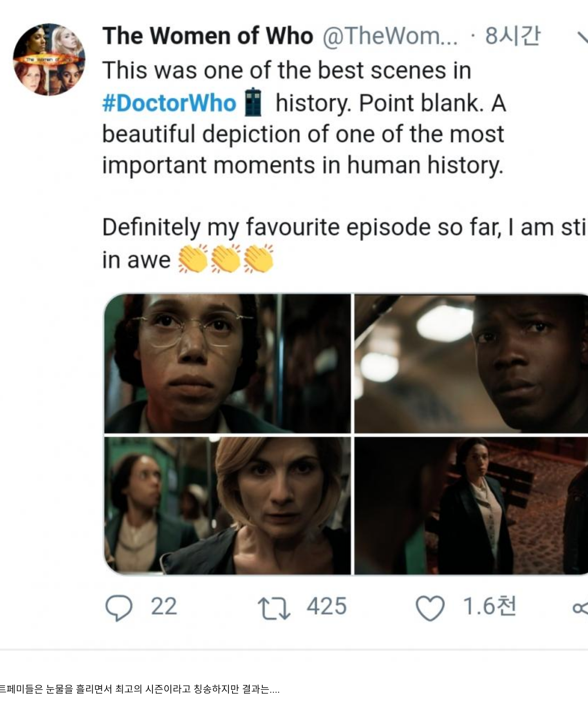Click the reply count 22

pyautogui.click(x=164, y=606)
